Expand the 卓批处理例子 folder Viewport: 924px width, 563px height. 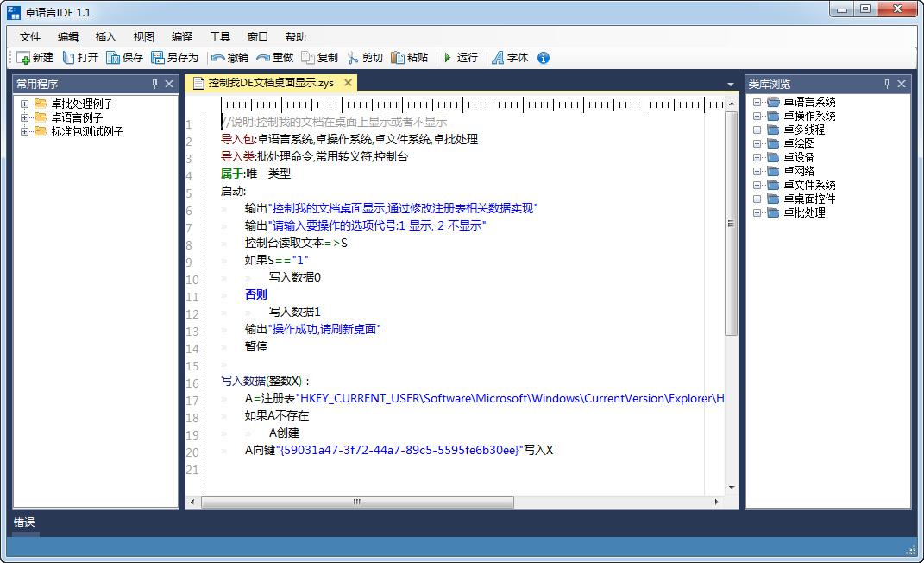click(24, 104)
